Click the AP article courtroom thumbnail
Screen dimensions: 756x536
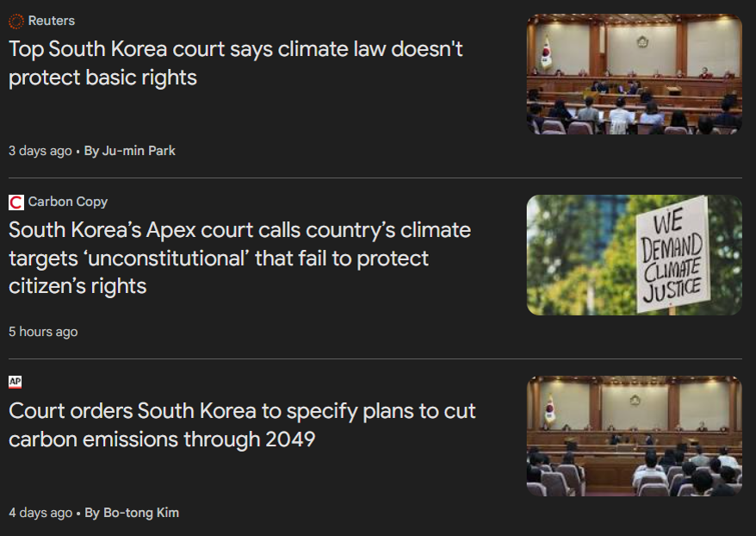tap(634, 436)
